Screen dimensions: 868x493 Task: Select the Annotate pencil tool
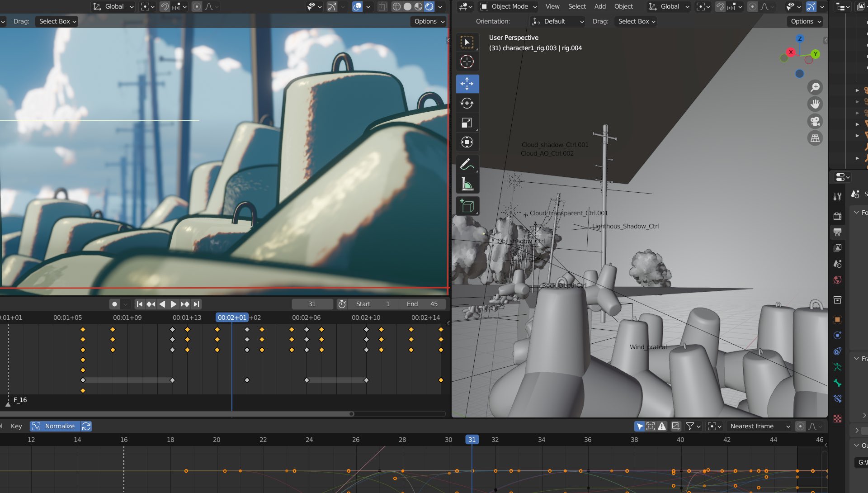click(x=467, y=164)
